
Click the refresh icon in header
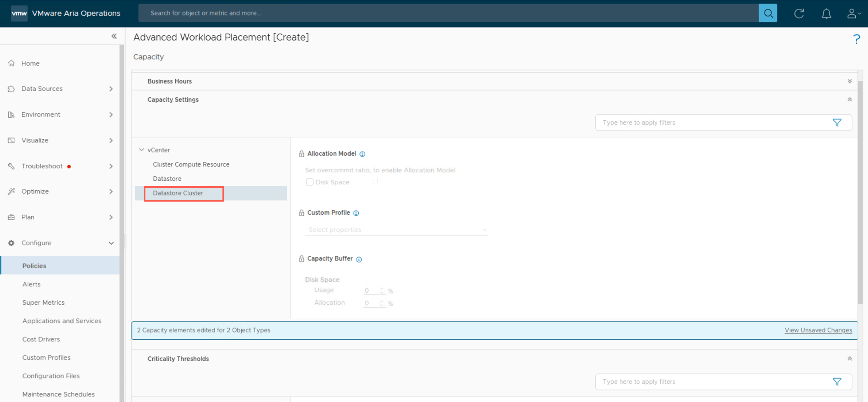click(x=798, y=13)
